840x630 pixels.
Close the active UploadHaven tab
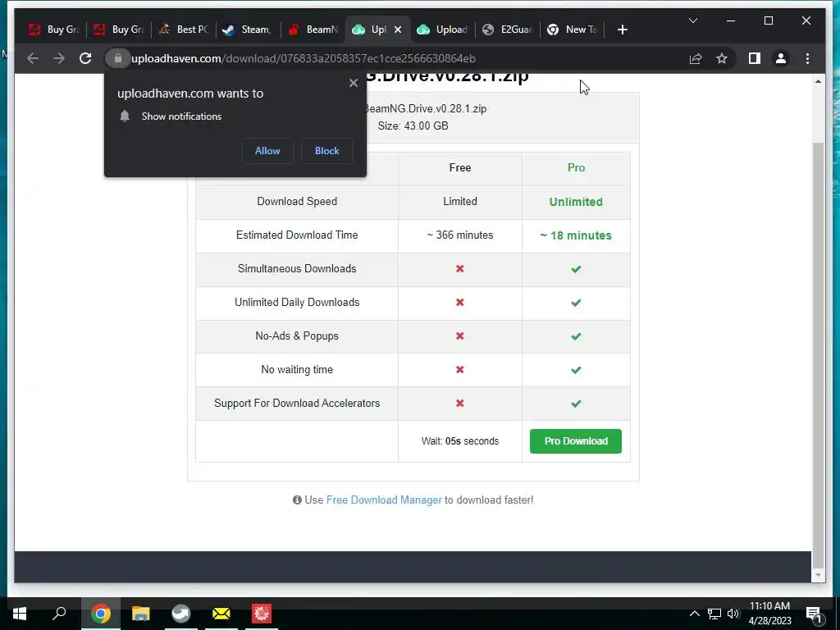point(398,30)
